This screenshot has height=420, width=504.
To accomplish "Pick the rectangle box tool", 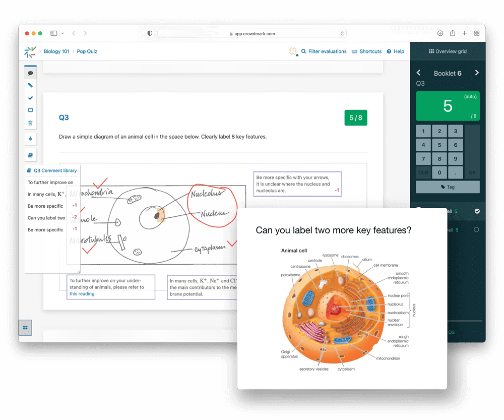I will (x=30, y=110).
